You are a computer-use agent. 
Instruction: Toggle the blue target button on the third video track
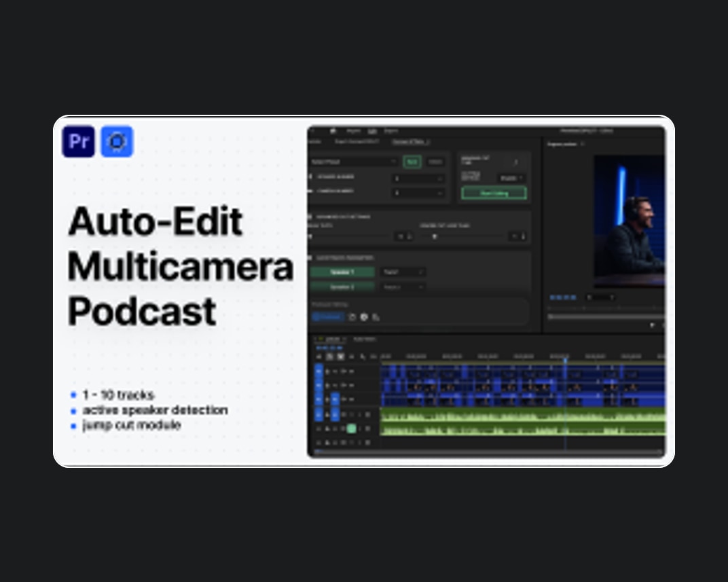pos(335,399)
